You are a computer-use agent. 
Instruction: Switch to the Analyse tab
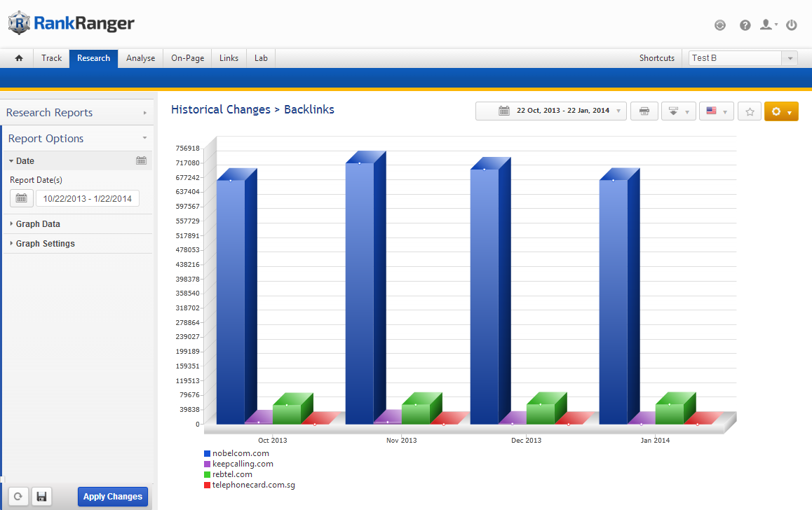tap(140, 58)
